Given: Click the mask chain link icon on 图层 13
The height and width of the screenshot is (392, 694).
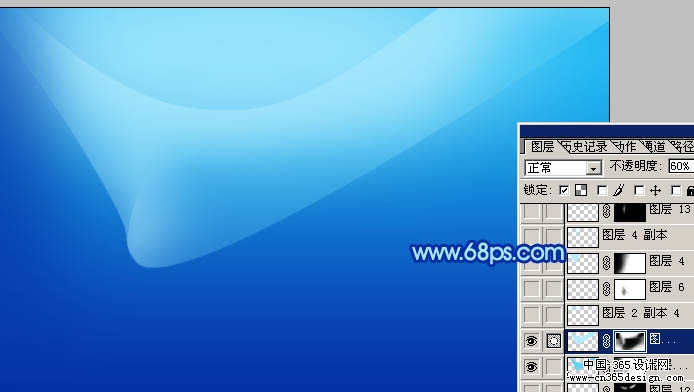Looking at the screenshot, I should coord(606,212).
